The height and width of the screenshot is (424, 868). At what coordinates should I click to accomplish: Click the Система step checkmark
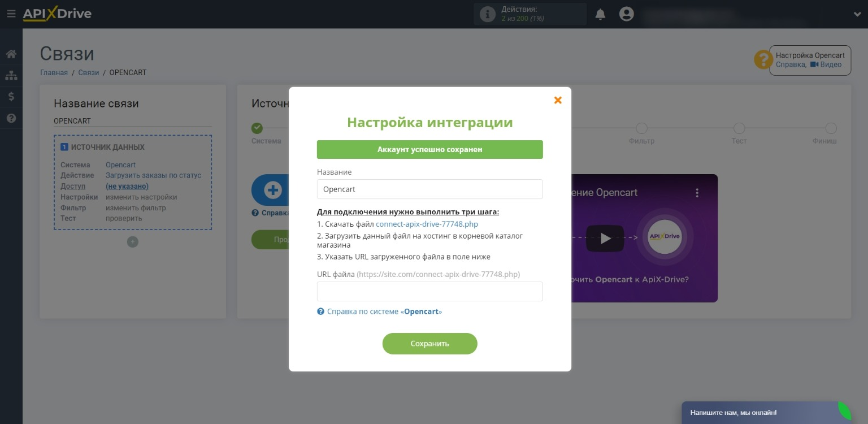pos(257,128)
